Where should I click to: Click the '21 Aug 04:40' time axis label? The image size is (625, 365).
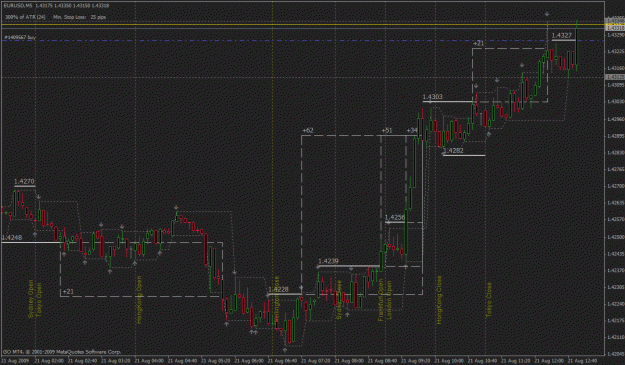pyautogui.click(x=183, y=361)
